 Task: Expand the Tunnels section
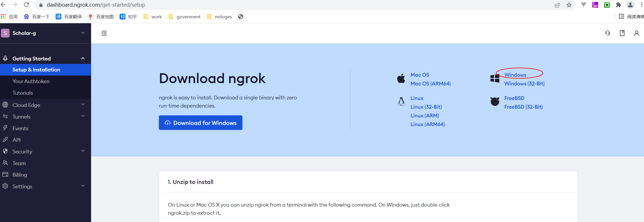coord(45,117)
